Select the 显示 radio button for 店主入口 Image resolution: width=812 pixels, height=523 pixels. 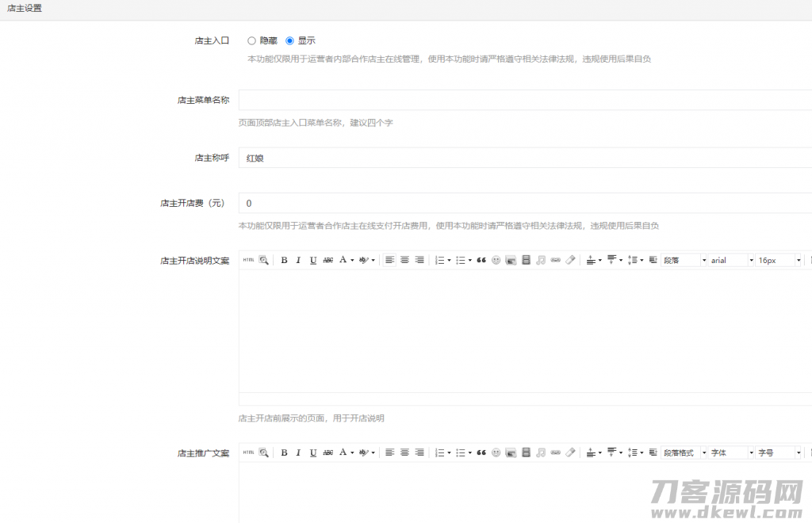(290, 40)
